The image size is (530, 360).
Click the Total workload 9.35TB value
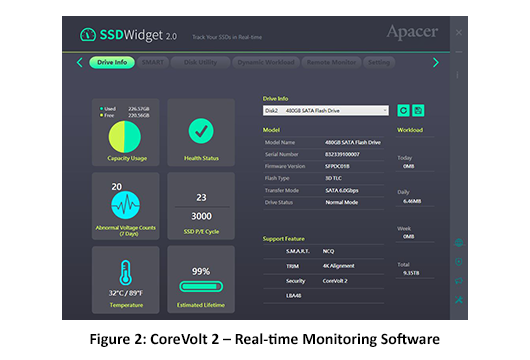point(411,273)
